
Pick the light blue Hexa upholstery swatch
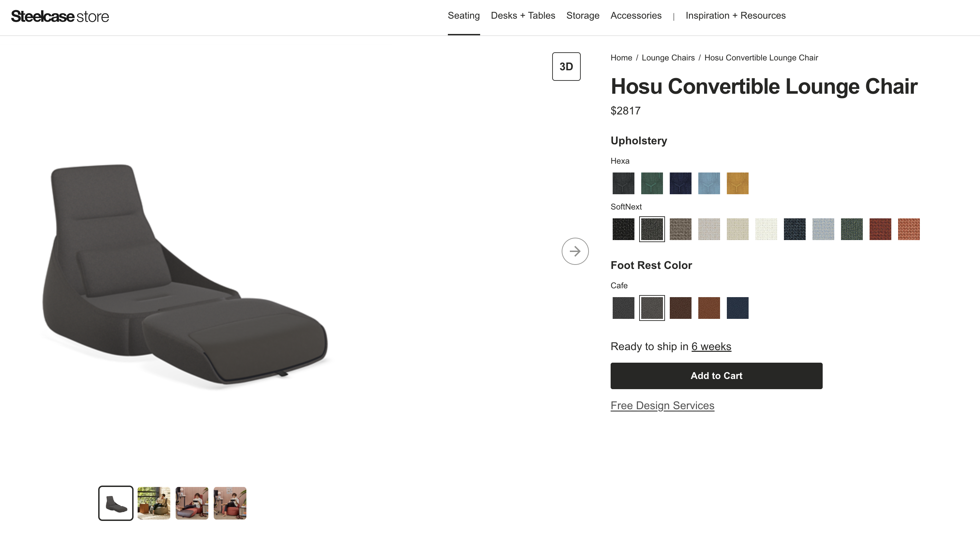coord(709,183)
